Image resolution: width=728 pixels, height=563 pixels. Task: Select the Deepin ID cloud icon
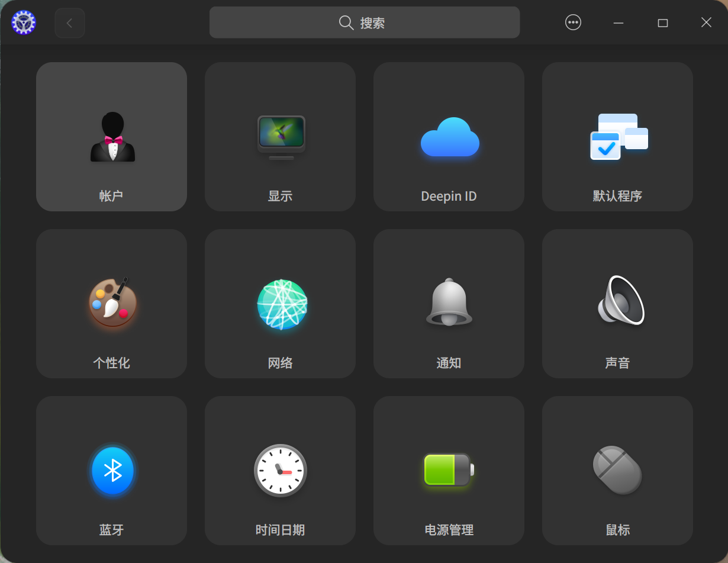click(449, 136)
